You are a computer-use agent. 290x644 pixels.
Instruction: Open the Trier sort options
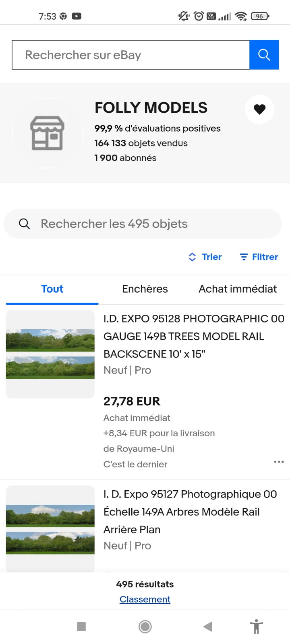pyautogui.click(x=205, y=257)
